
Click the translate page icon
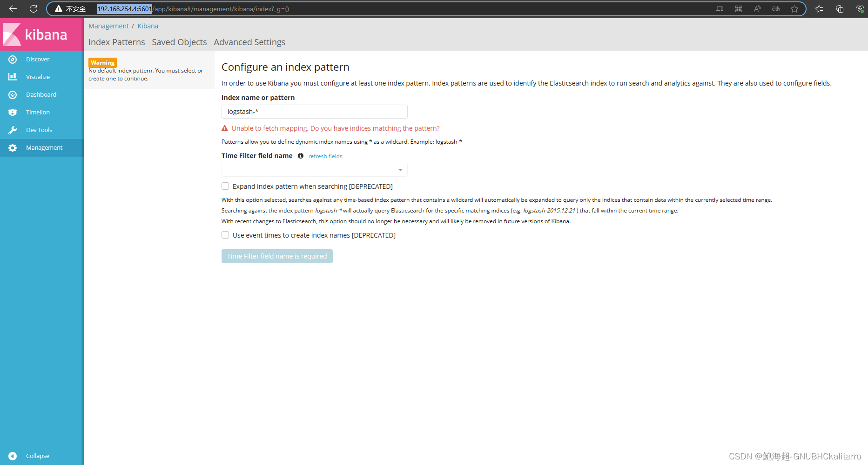776,9
